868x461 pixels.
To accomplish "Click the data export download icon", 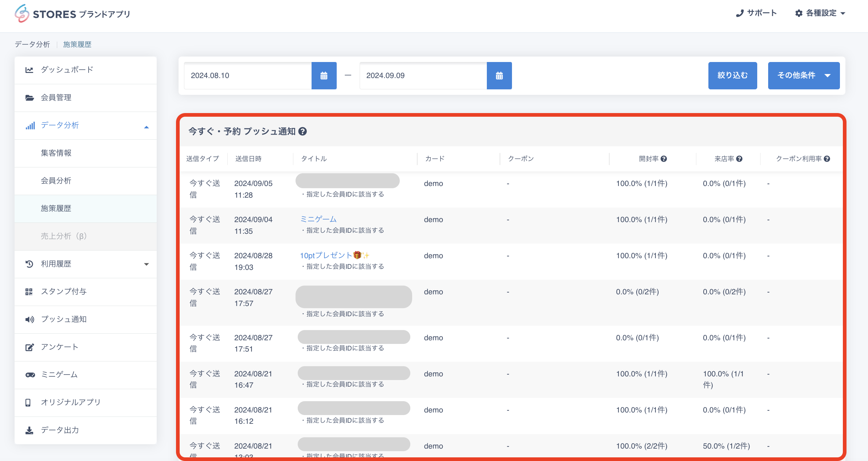I will click(29, 430).
